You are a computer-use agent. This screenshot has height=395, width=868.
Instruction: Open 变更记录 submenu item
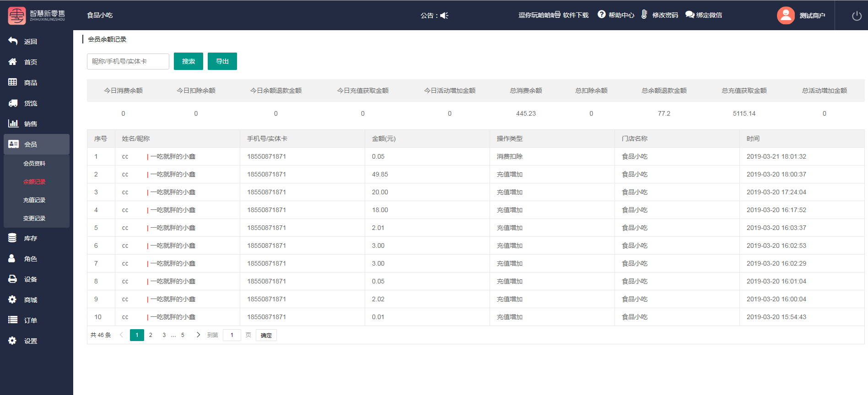pyautogui.click(x=34, y=219)
